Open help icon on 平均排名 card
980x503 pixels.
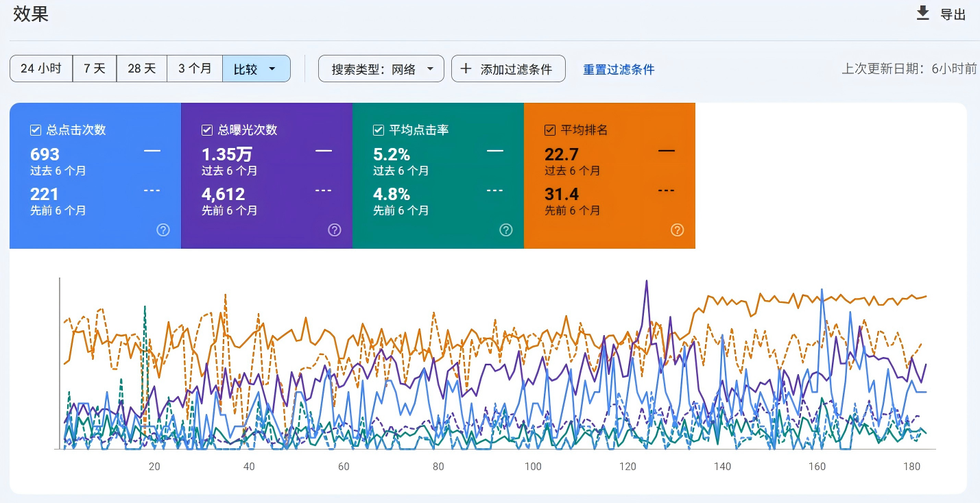pos(678,230)
